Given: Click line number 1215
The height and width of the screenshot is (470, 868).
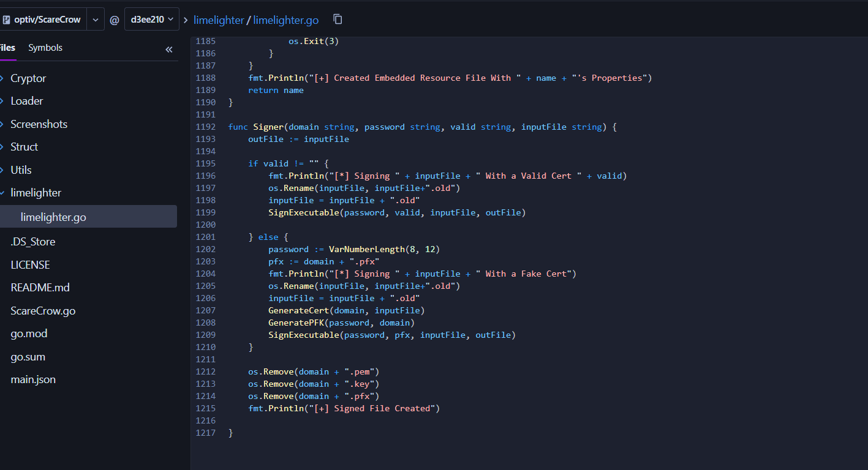Looking at the screenshot, I should (x=205, y=408).
